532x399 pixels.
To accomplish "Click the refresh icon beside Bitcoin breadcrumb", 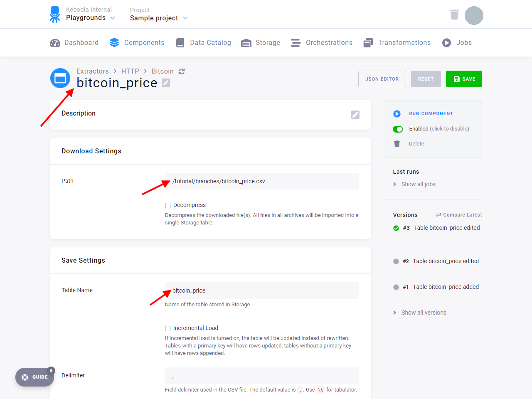I will click(x=182, y=71).
